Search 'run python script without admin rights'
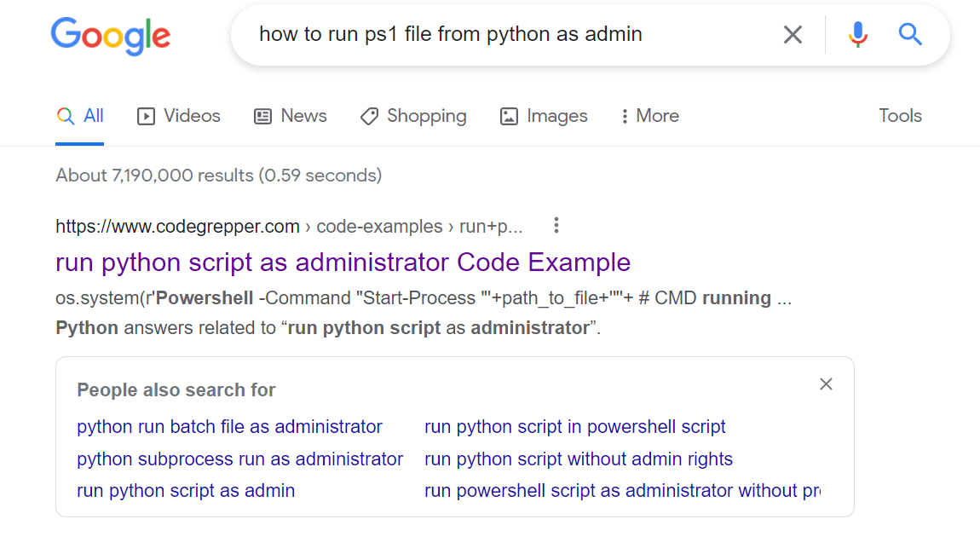The height and width of the screenshot is (548, 980). tap(578, 459)
